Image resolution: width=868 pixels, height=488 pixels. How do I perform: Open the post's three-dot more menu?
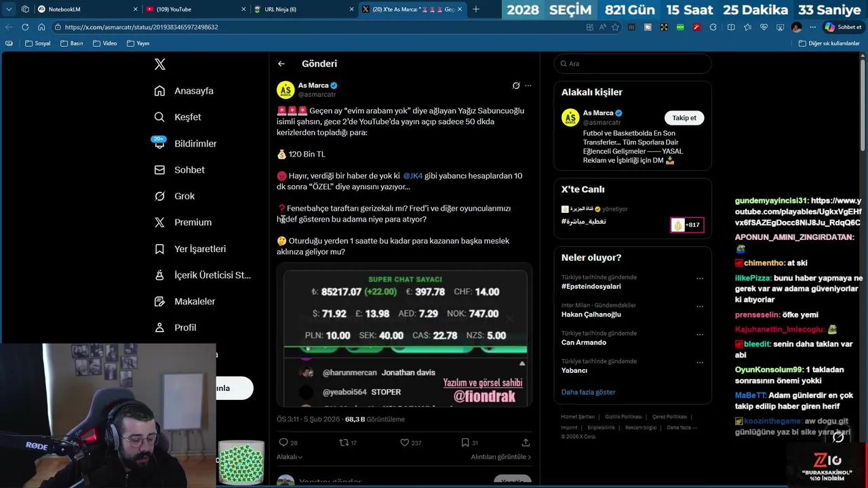click(528, 85)
